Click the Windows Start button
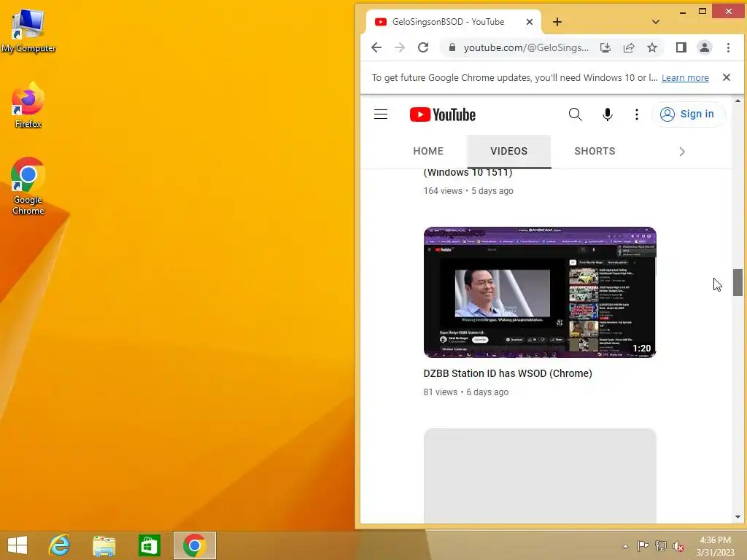The height and width of the screenshot is (560, 747). pos(18,545)
